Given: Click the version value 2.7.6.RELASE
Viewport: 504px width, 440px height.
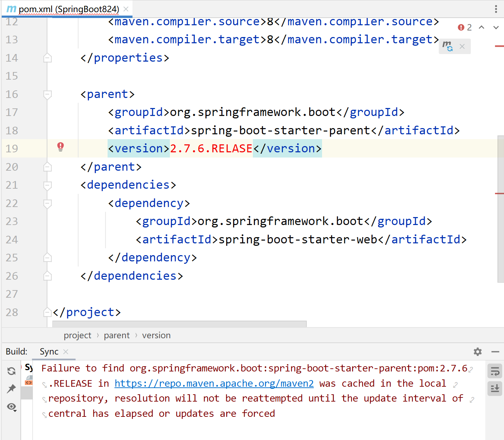Looking at the screenshot, I should (x=211, y=149).
